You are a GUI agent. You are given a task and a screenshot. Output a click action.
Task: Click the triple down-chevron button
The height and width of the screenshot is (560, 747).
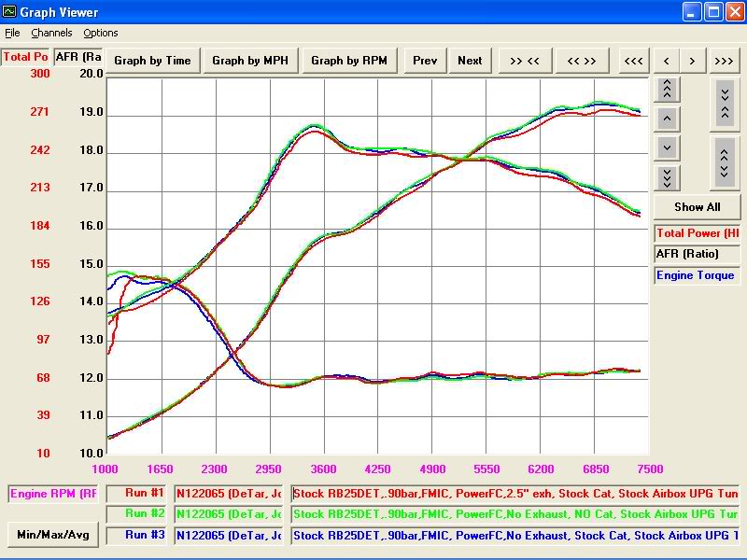click(x=667, y=178)
